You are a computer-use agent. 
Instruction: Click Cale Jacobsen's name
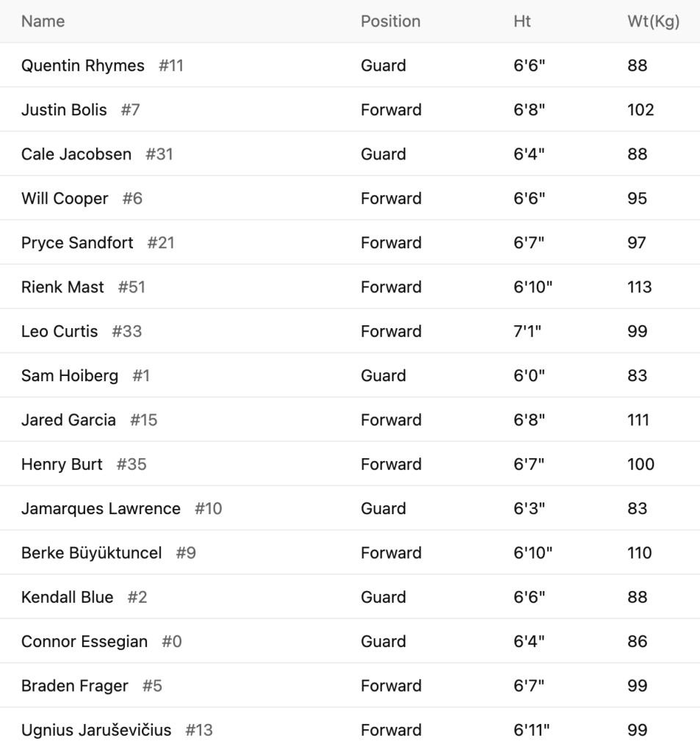pyautogui.click(x=76, y=154)
